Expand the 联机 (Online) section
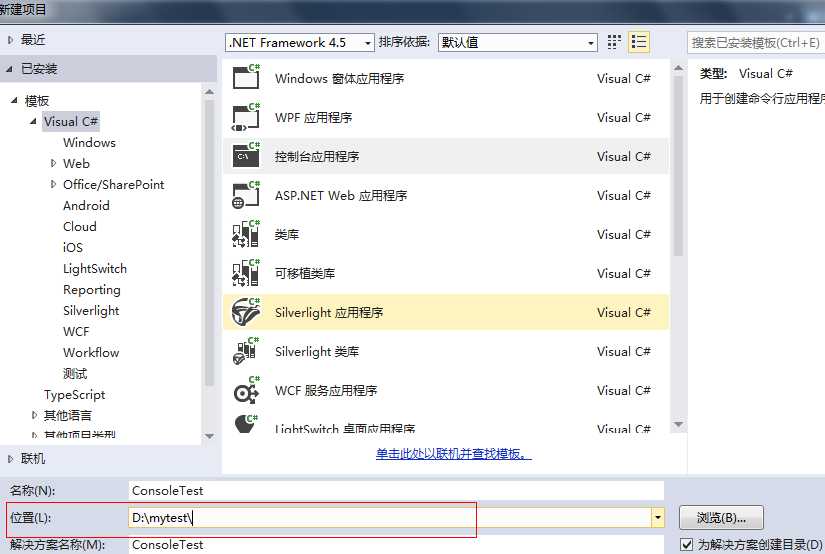 (11, 459)
